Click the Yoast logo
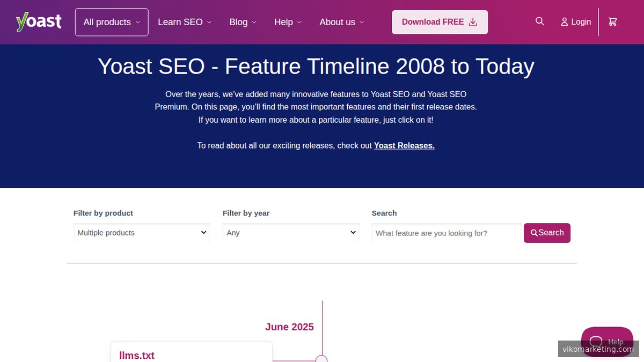This screenshot has height=362, width=644. click(38, 21)
